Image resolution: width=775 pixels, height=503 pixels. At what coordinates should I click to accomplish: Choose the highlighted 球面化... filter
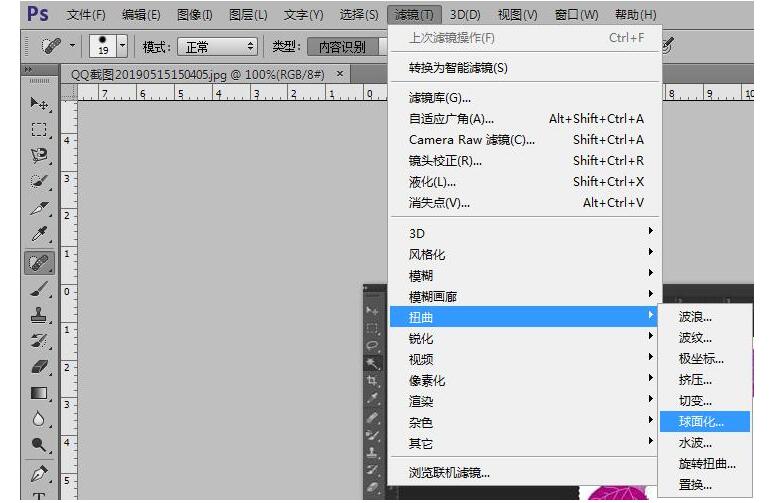pos(705,421)
